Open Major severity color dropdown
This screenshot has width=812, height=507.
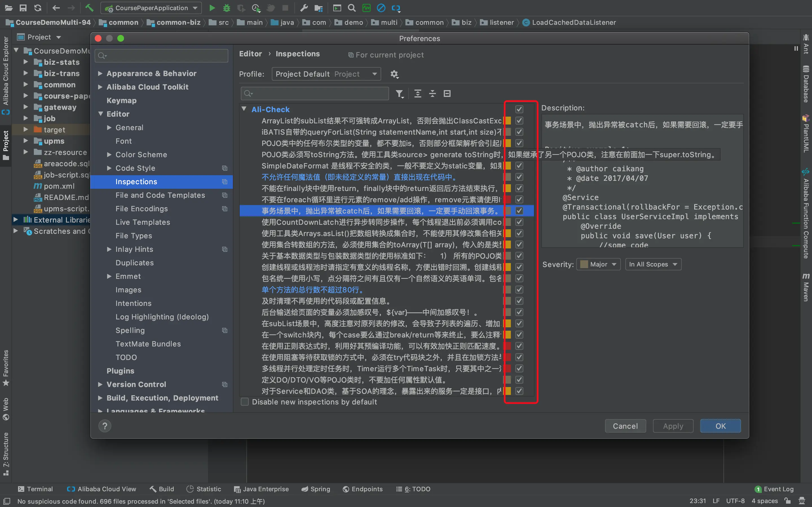coord(599,264)
